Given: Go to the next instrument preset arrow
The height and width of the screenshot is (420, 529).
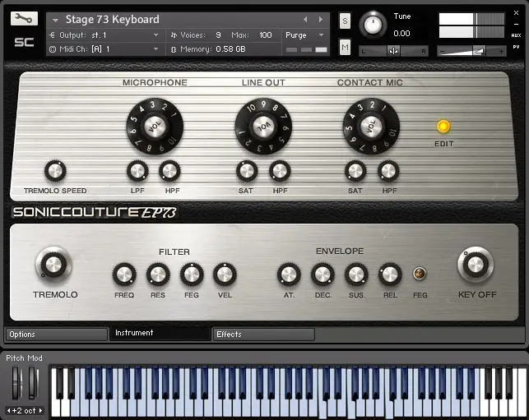Looking at the screenshot, I should [x=321, y=20].
